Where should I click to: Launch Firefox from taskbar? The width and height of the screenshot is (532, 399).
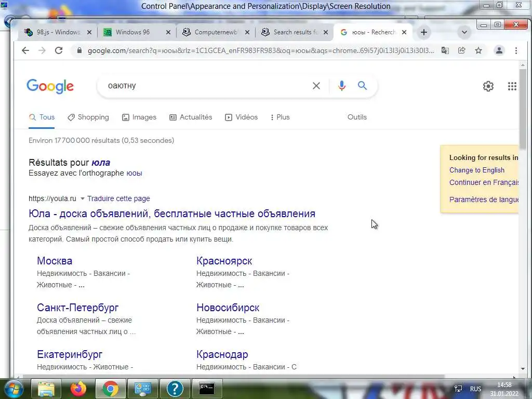pyautogui.click(x=78, y=389)
